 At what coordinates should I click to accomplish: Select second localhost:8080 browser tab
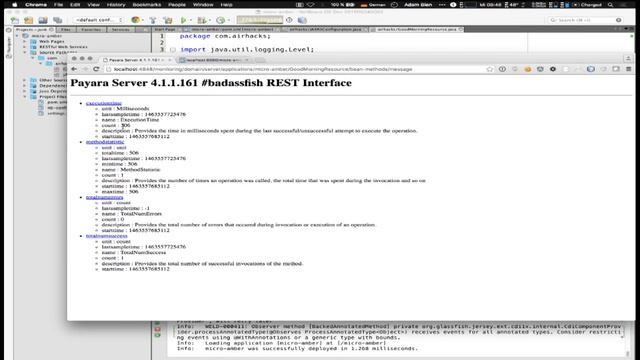[214, 60]
